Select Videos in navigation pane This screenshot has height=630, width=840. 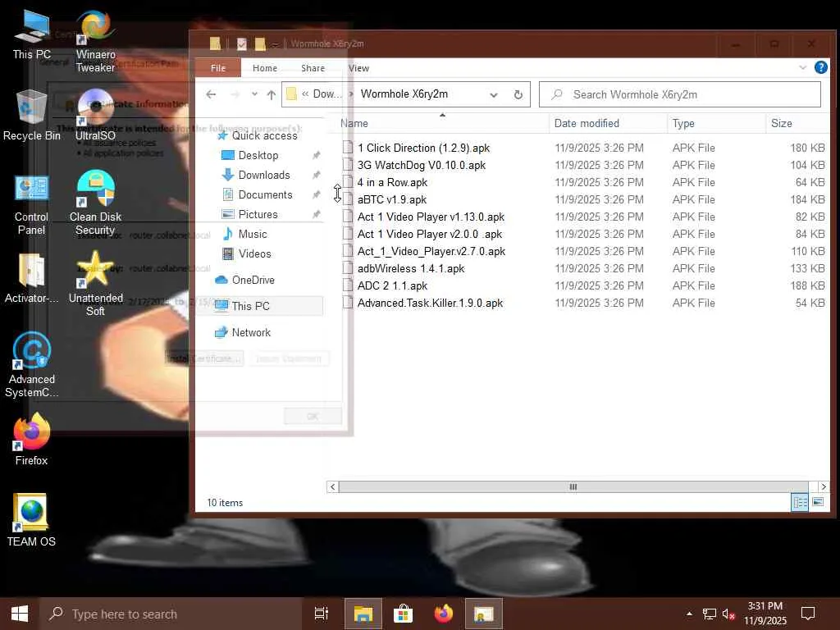246,254
